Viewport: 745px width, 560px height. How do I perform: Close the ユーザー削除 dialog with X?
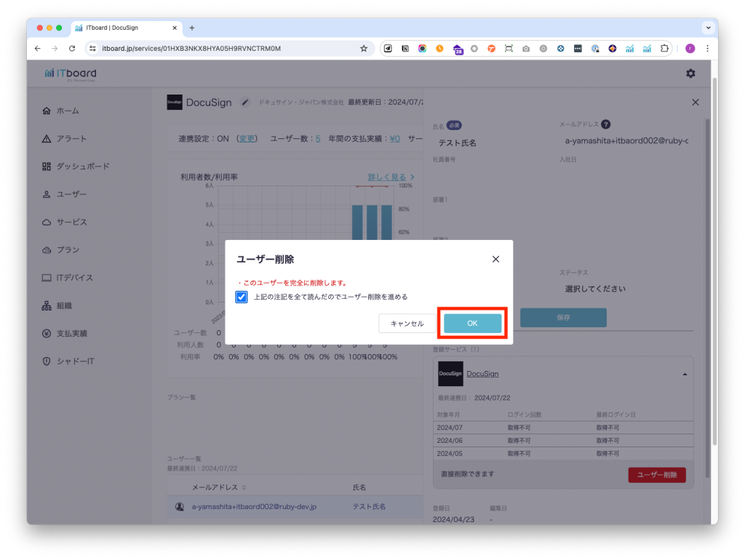495,259
